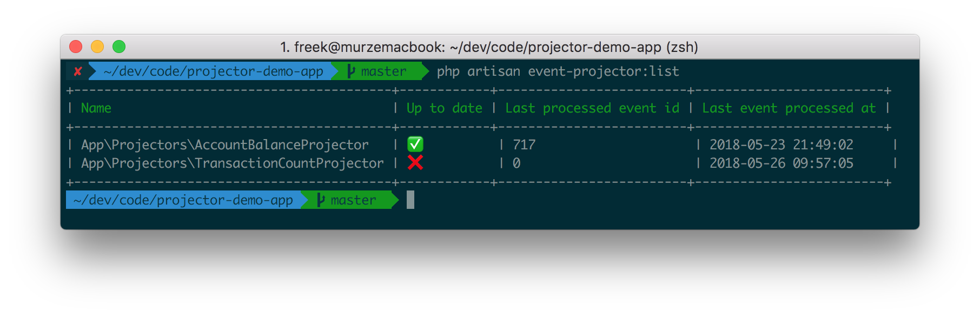Click the red close window button
This screenshot has width=980, height=316.
[x=76, y=47]
